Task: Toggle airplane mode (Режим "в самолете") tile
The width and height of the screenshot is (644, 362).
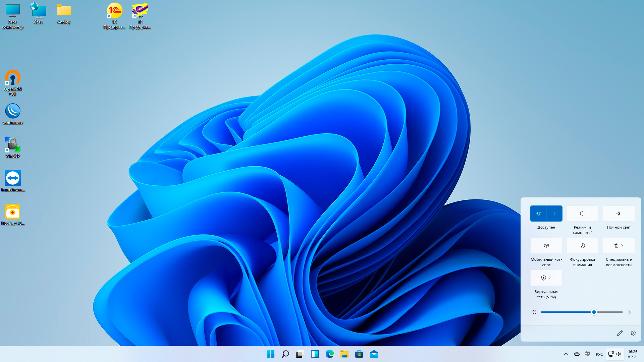Action: tap(582, 214)
